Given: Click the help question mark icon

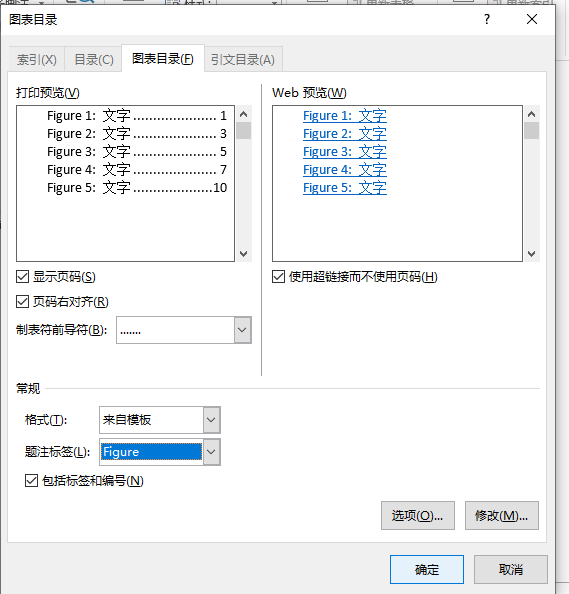Looking at the screenshot, I should pos(487,19).
